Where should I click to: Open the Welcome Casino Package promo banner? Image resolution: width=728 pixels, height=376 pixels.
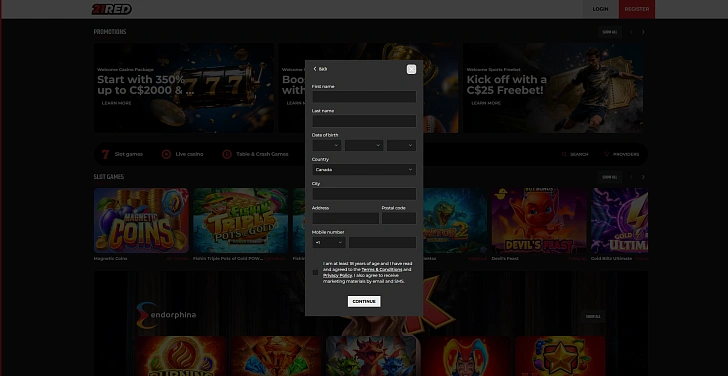(x=183, y=88)
